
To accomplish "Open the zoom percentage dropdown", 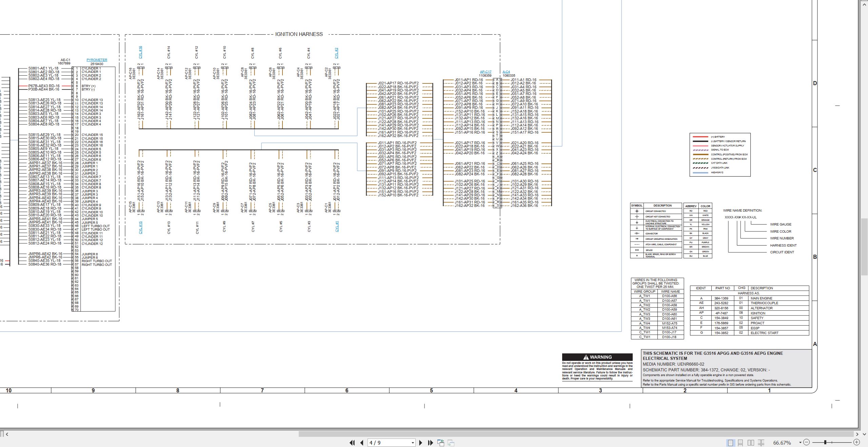I will click(x=800, y=443).
